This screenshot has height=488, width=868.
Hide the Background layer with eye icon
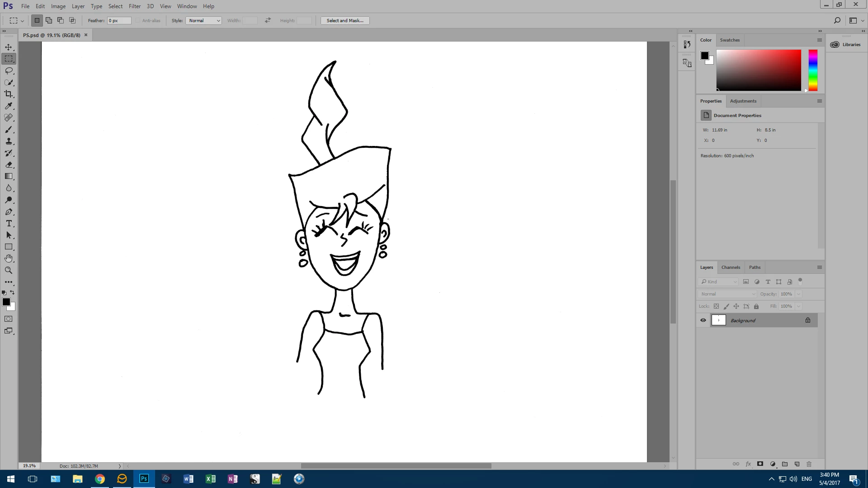pyautogui.click(x=703, y=320)
